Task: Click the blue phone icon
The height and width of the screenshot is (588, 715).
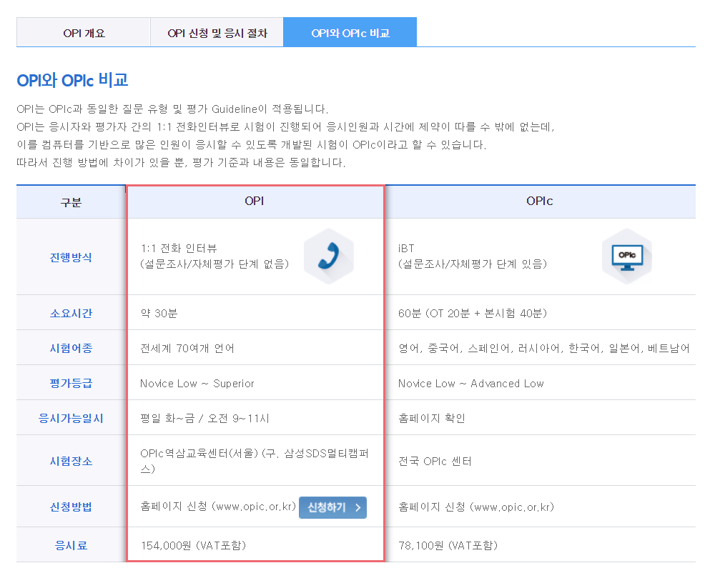Action: [x=329, y=256]
